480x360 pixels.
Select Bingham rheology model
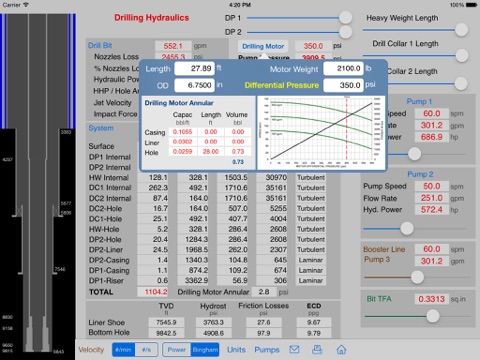[205, 350]
